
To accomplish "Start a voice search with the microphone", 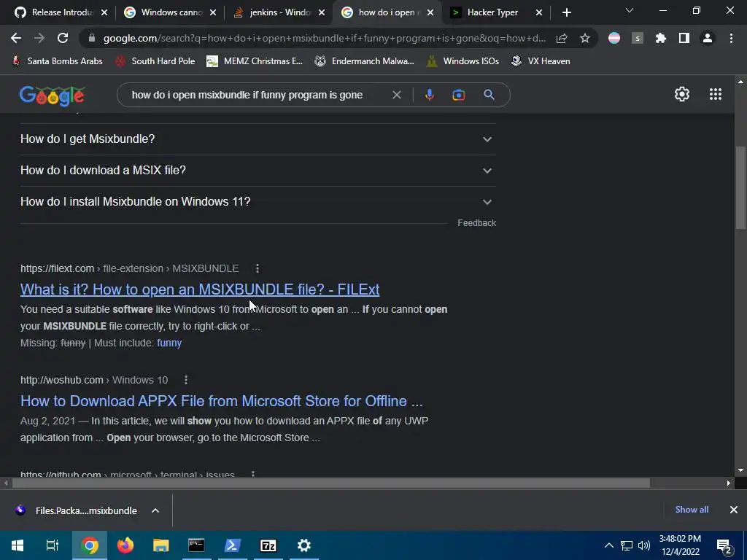I will coord(429,95).
